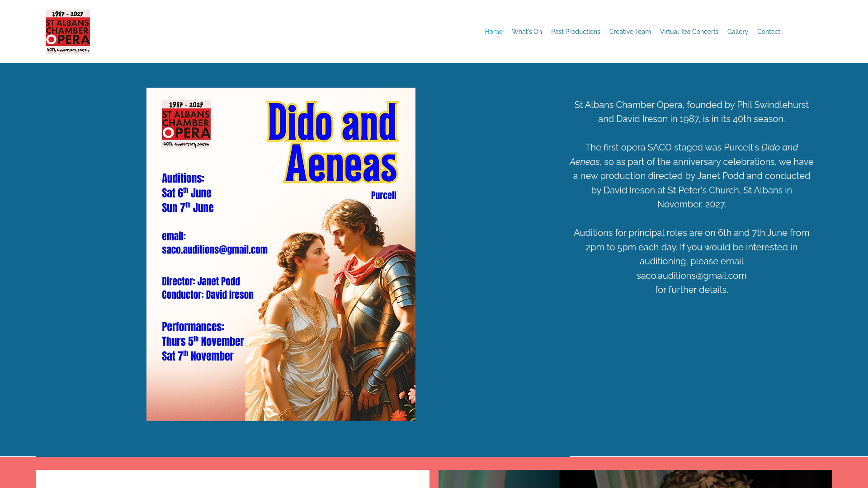
Task: Click the St Albans Chamber Opera header logo
Action: (68, 32)
